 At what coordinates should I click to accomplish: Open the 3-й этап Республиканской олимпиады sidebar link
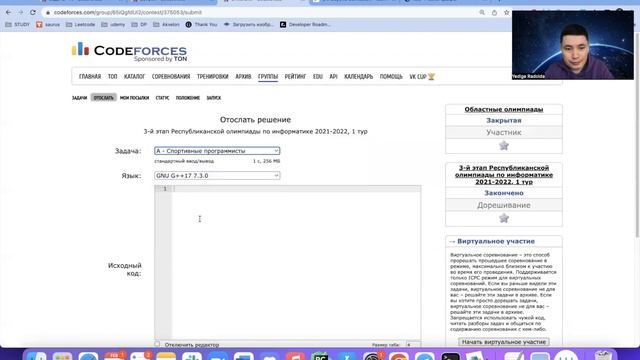504,175
